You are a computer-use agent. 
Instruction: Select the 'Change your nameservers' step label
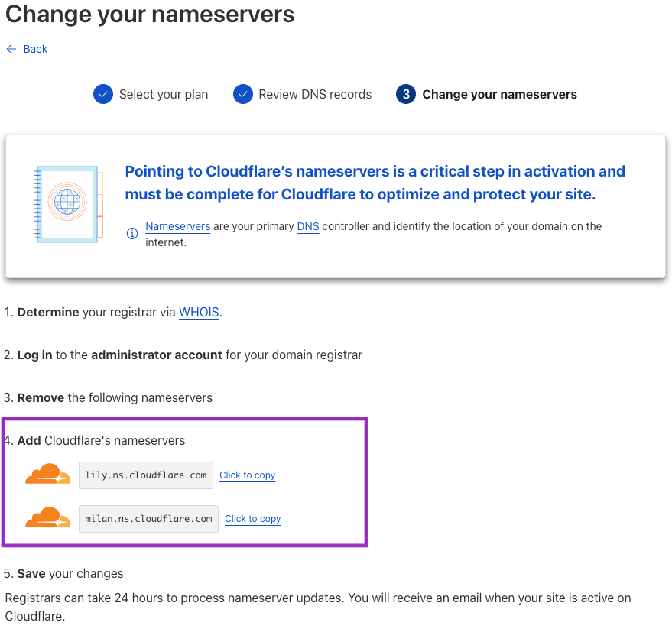tap(500, 94)
